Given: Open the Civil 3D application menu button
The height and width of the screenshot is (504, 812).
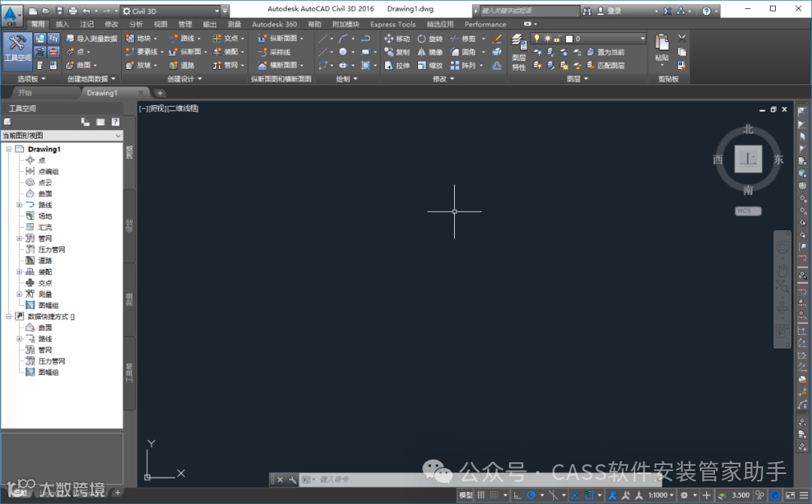Looking at the screenshot, I should pos(11,15).
